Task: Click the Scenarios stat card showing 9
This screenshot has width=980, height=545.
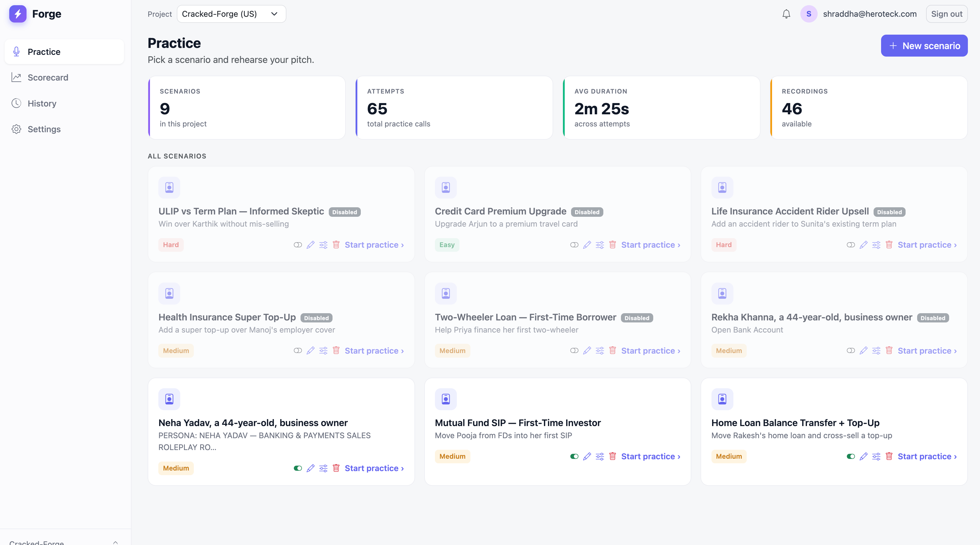Action: coord(247,108)
